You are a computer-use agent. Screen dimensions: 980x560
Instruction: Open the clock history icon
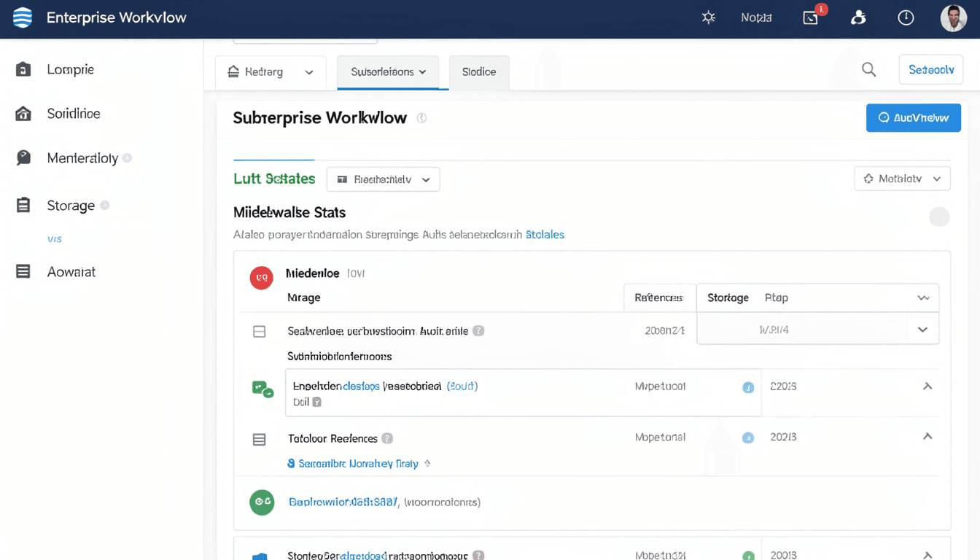[x=906, y=17]
